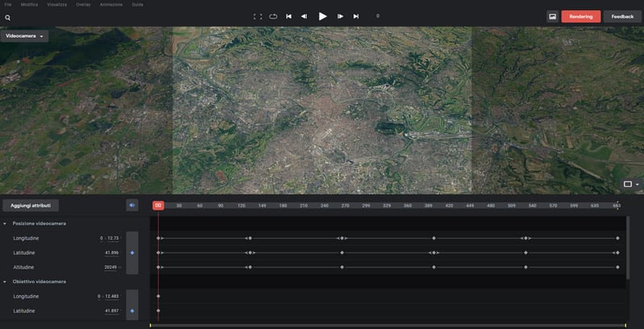Select the red 00 playhead marker
The image size is (644, 329).
[x=158, y=205]
